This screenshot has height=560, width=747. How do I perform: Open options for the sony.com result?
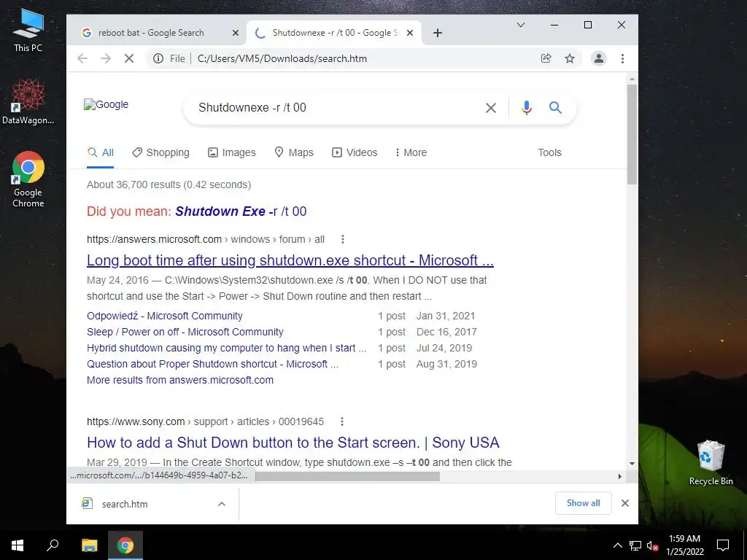click(341, 421)
